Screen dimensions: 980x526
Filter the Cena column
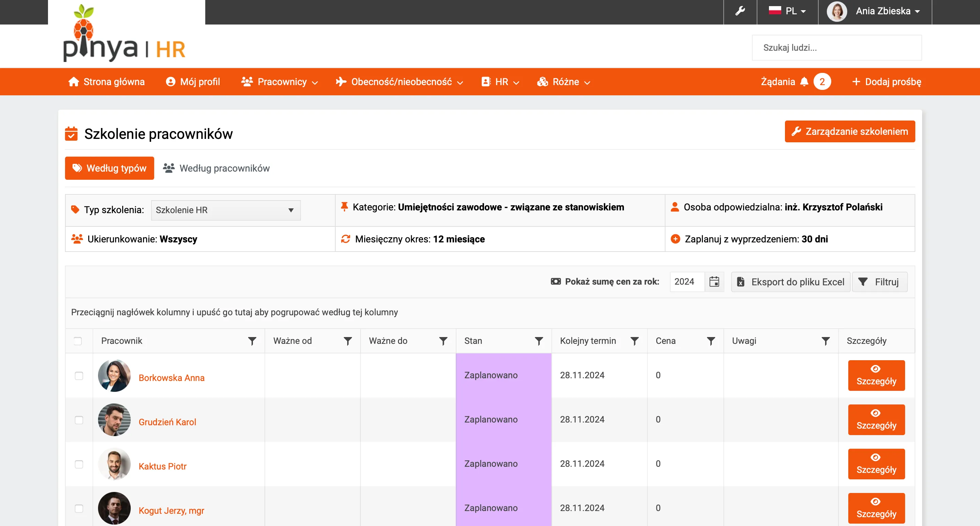[x=711, y=341]
